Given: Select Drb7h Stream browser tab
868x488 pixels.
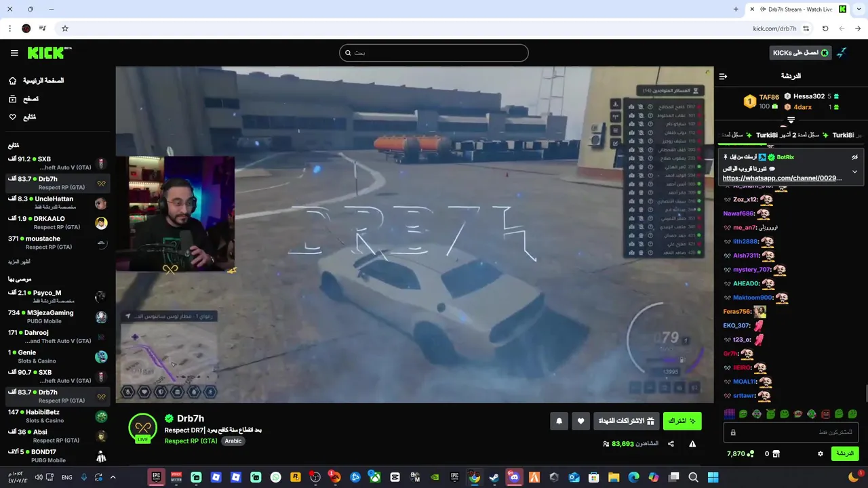Looking at the screenshot, I should tap(799, 9).
